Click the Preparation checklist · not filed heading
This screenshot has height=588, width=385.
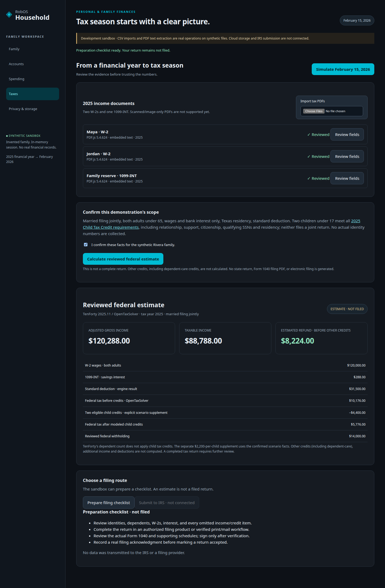pos(116,512)
